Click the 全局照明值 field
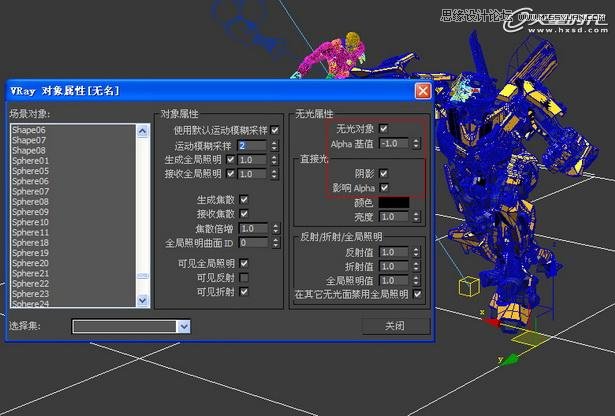Viewport: 615px width, 416px height. coord(395,280)
